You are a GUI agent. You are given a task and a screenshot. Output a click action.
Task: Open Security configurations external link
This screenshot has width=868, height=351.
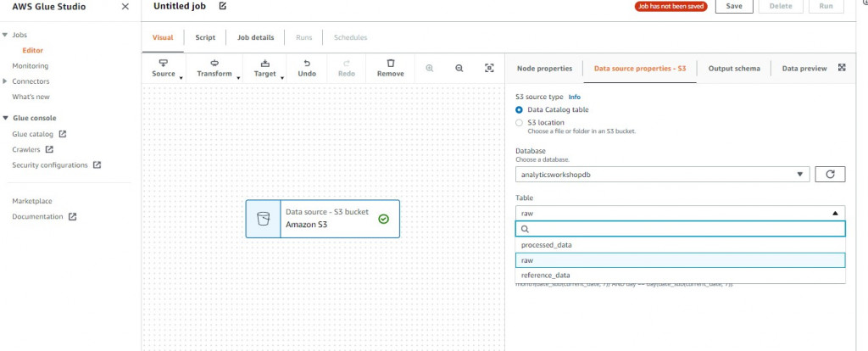point(97,165)
